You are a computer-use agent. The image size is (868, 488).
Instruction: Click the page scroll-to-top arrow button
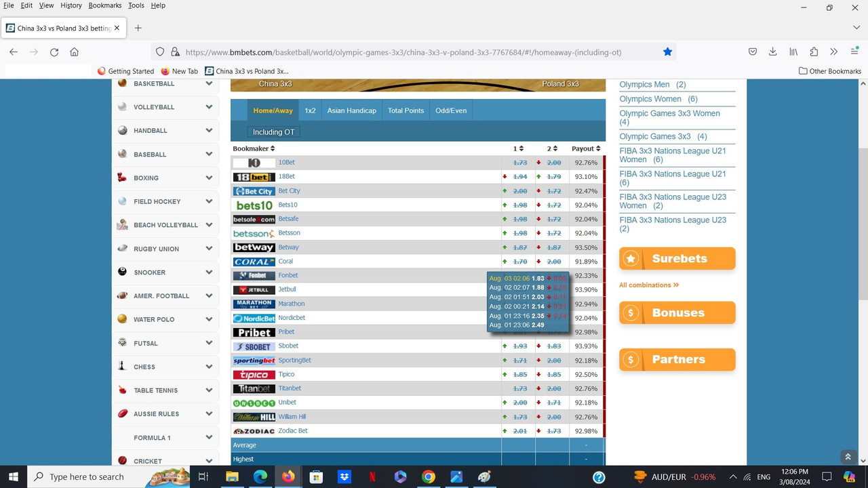pos(847,457)
